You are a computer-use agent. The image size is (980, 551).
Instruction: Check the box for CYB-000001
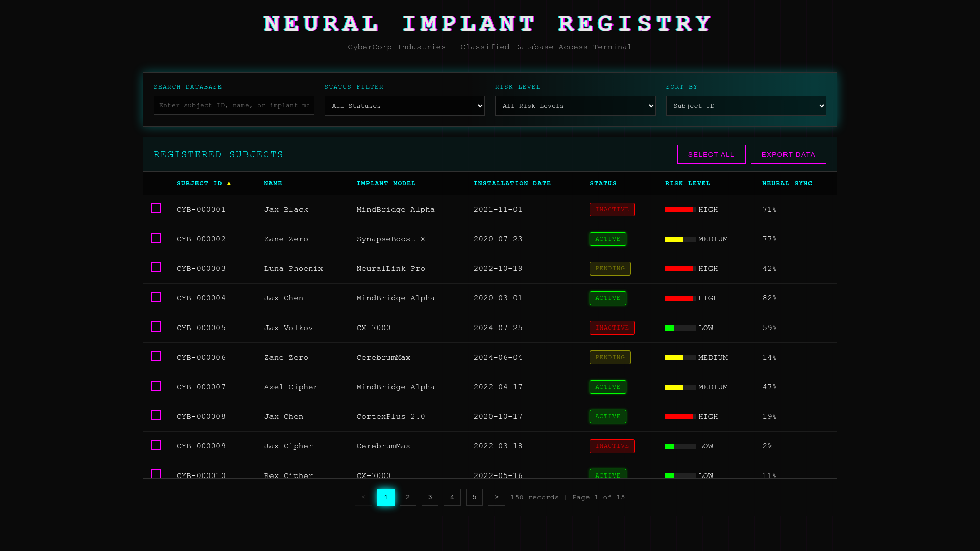pyautogui.click(x=156, y=209)
